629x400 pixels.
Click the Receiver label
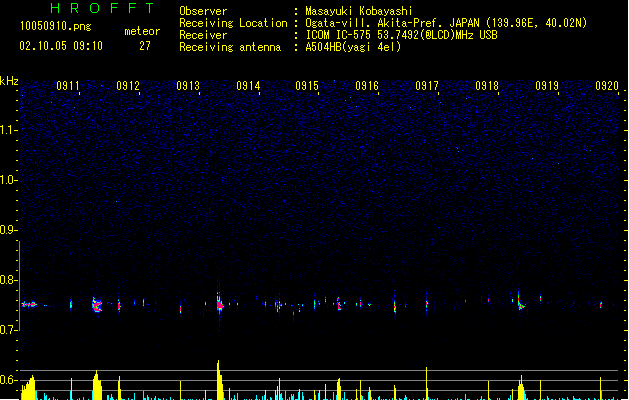coord(203,35)
